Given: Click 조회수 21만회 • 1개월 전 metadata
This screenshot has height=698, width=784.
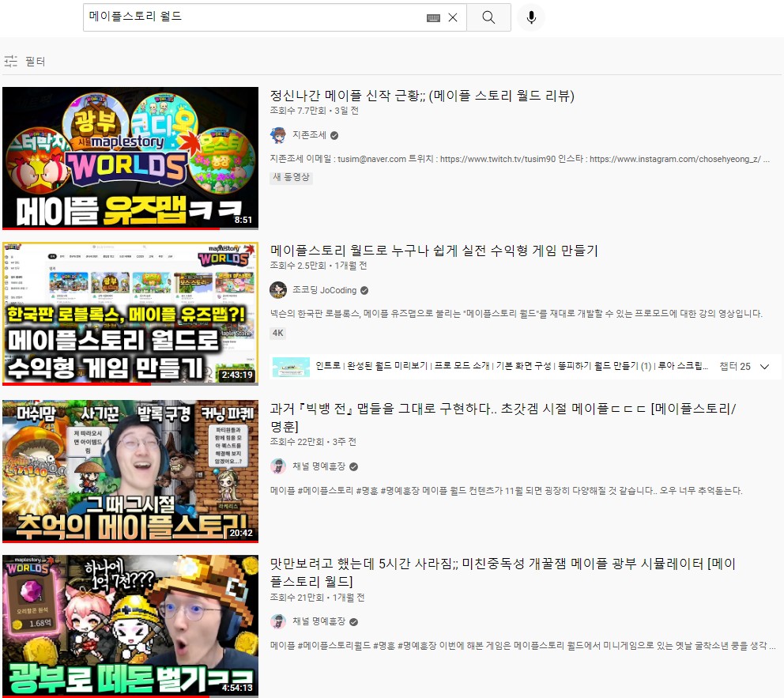Looking at the screenshot, I should pyautogui.click(x=317, y=598).
